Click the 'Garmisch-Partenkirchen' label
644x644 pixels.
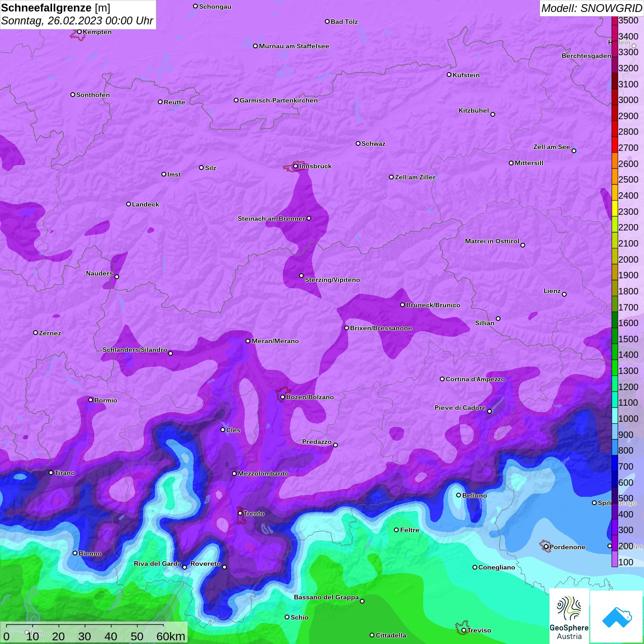tap(279, 100)
